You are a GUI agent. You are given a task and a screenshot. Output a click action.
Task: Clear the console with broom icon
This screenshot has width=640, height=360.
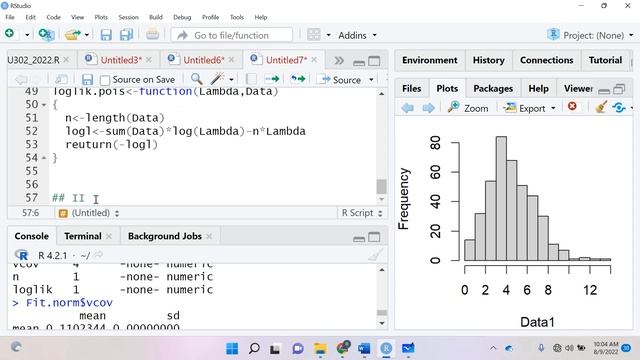tap(376, 255)
